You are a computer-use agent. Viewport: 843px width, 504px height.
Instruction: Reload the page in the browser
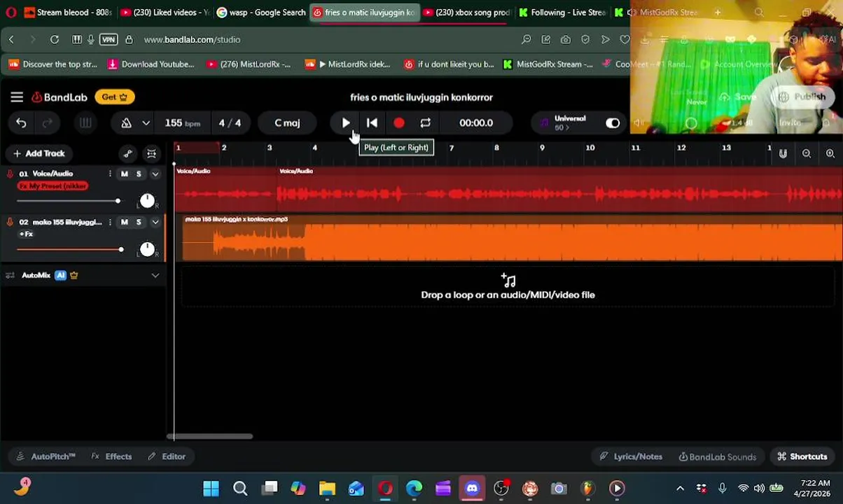click(x=54, y=40)
